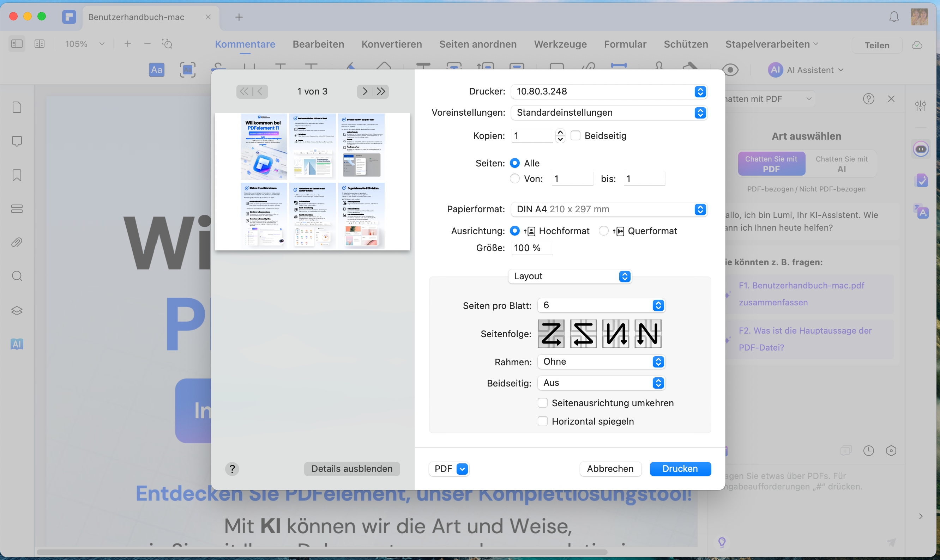Viewport: 940px width, 560px height.
Task: Choose Hochformat orientation
Action: 514,231
